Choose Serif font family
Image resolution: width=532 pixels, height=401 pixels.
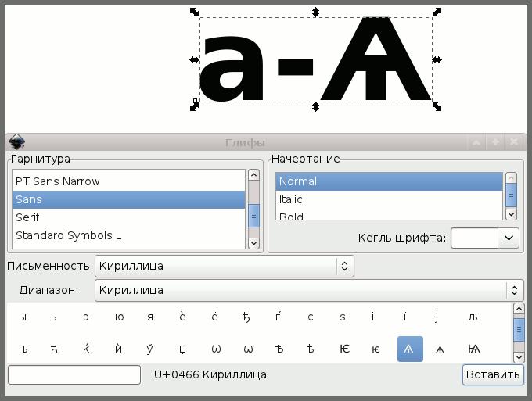(128, 217)
